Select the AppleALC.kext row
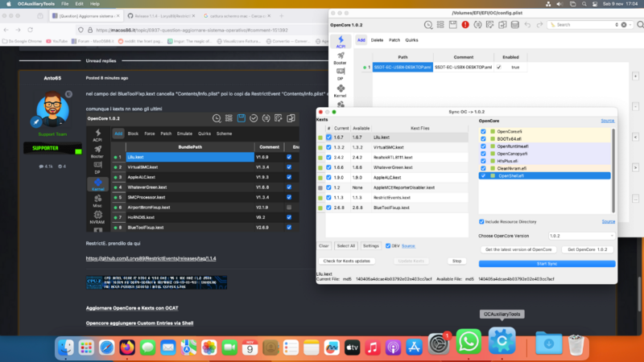Image resolution: width=644 pixels, height=362 pixels. point(387,177)
